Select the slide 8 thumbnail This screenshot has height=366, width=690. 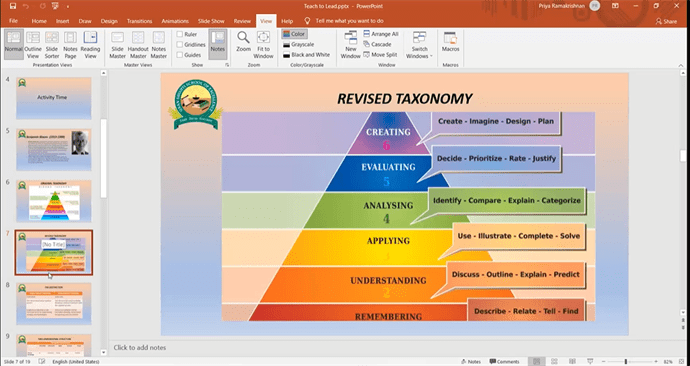(x=54, y=304)
